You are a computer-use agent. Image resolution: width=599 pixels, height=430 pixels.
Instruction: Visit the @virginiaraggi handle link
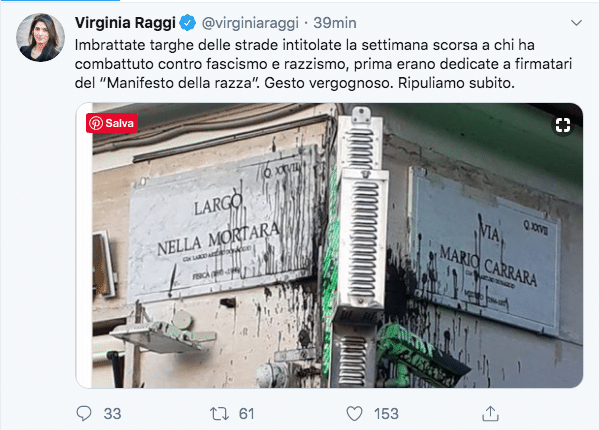250,23
